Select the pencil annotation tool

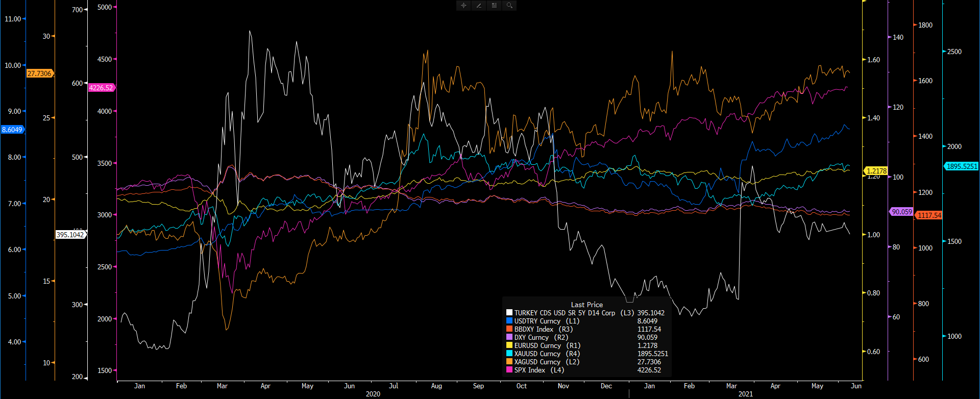(479, 6)
